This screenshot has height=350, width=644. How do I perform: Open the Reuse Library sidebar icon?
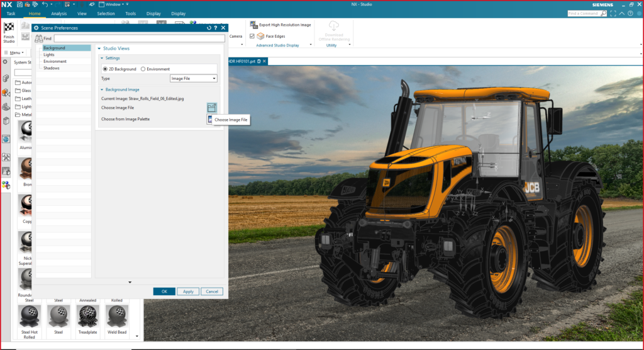click(x=6, y=121)
